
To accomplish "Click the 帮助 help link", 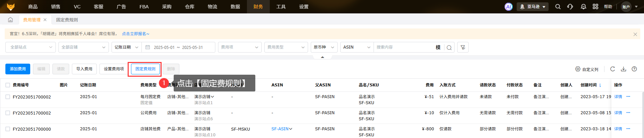I will coord(608,7).
